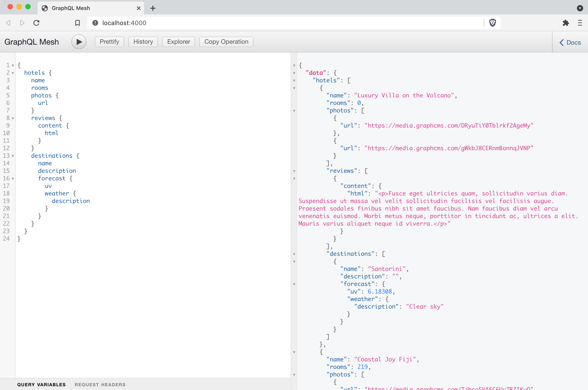Collapse the forecast block on line 16
This screenshot has width=588, height=390.
[x=13, y=179]
